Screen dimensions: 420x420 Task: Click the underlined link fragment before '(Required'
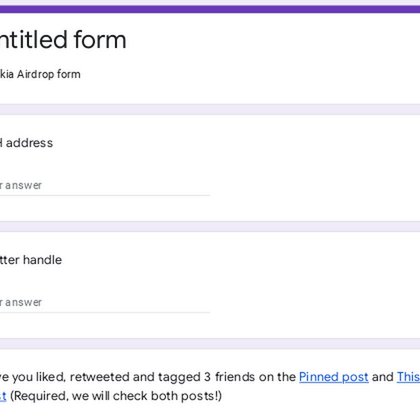pyautogui.click(x=3, y=396)
